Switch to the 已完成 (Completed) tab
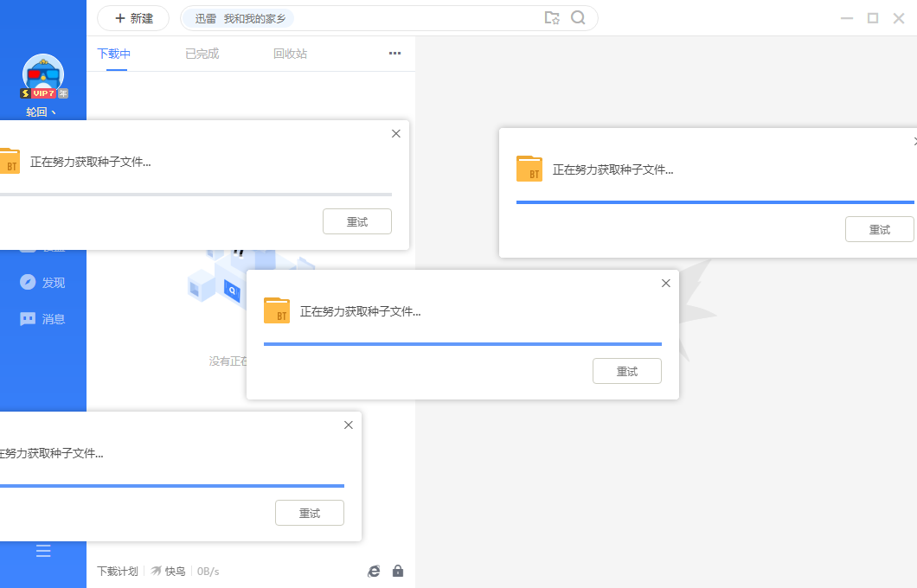Viewport: 917px width, 588px height. tap(201, 53)
